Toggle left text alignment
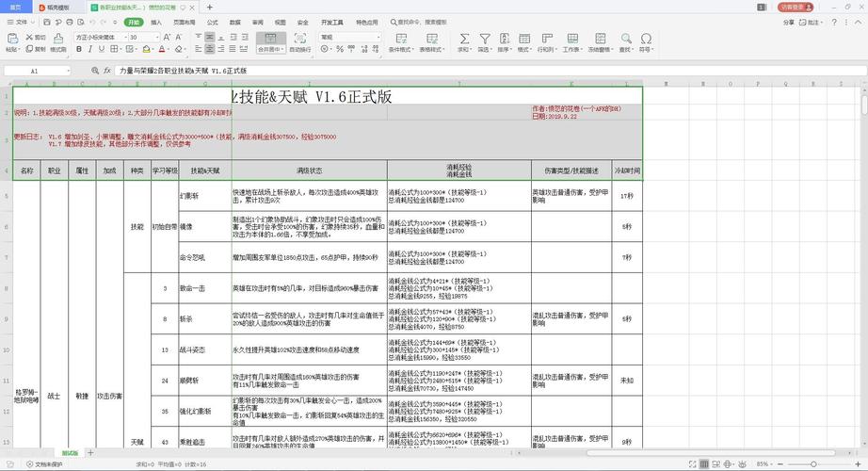The height and width of the screenshot is (471, 868). click(x=199, y=49)
